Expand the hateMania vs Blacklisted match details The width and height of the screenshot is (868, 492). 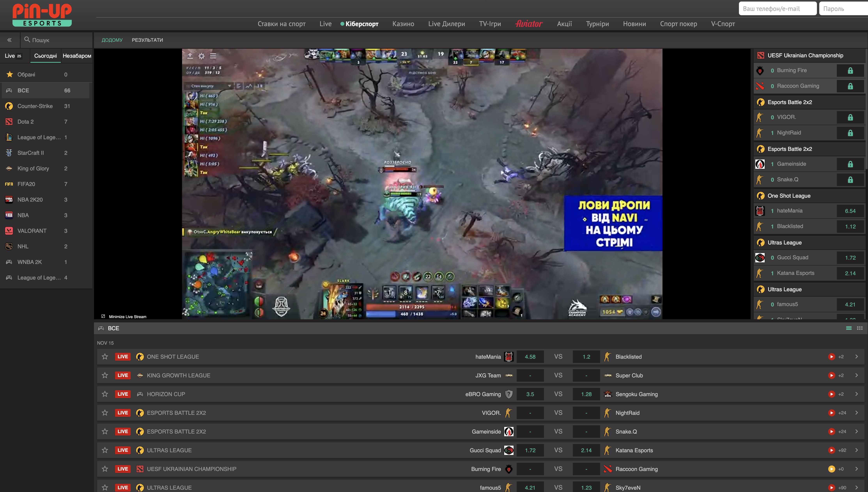(856, 357)
